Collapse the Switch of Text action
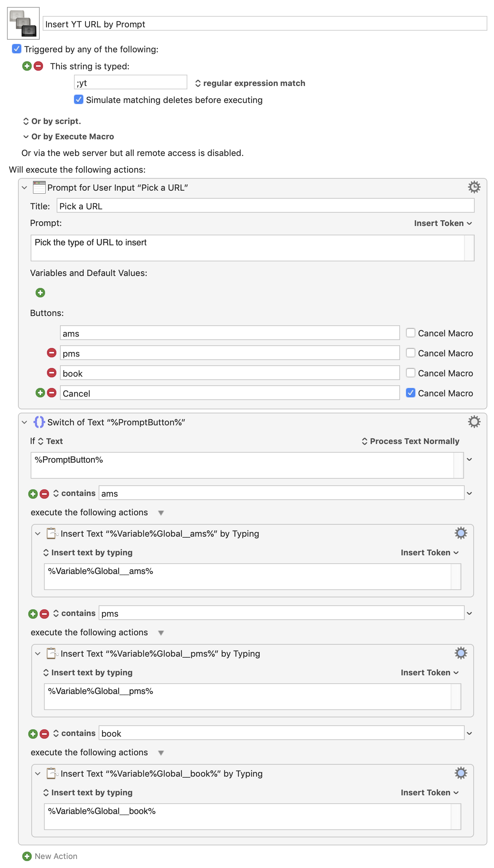 tap(24, 422)
